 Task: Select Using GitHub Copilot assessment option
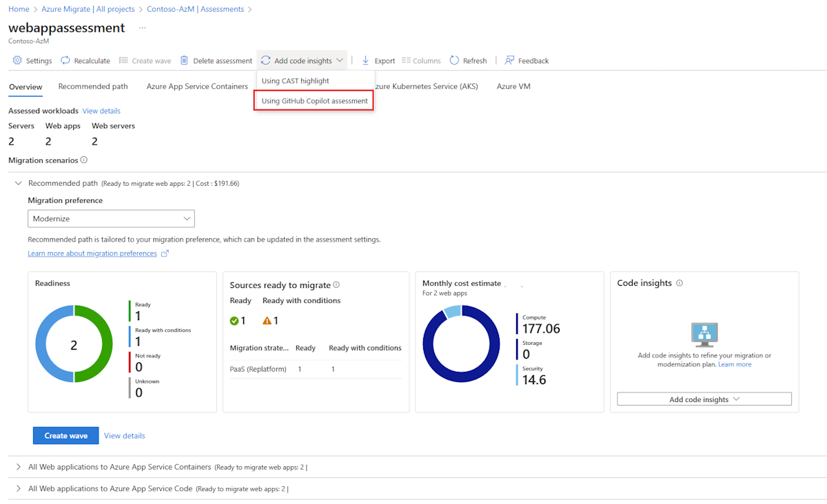(314, 101)
